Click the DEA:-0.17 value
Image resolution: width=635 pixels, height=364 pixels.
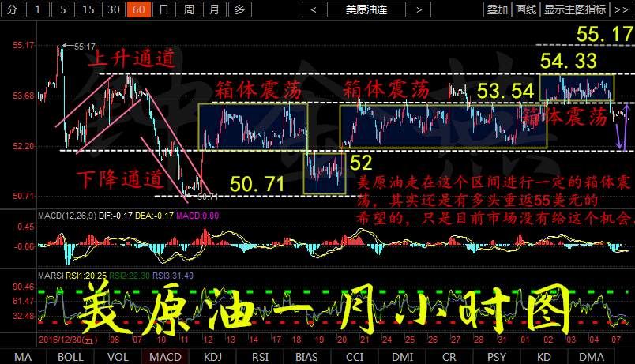pos(154,216)
